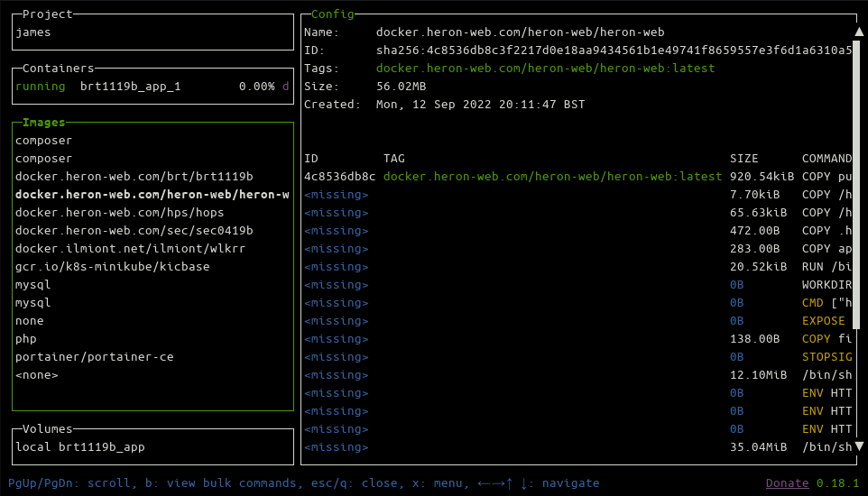868x496 pixels.
Task: Click the Donate link
Action: [x=787, y=483]
